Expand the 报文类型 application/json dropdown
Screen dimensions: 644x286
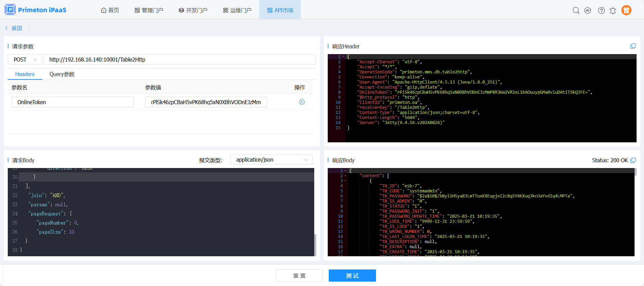tap(271, 160)
